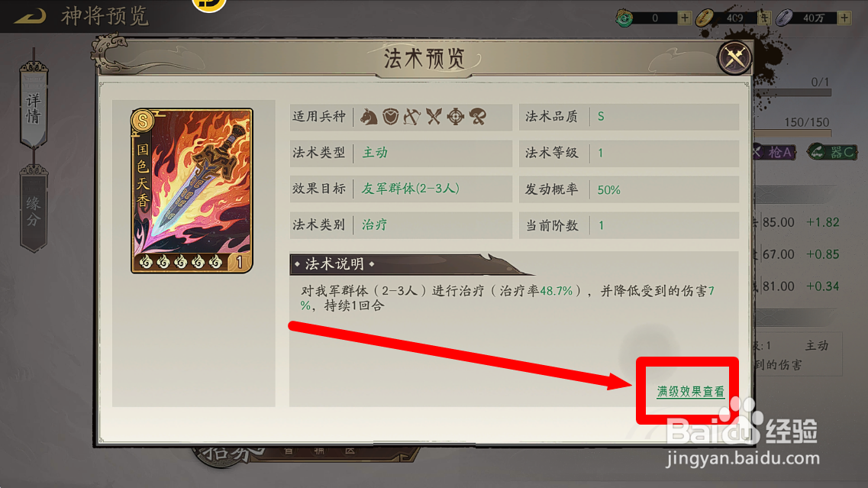Go back using the top-left arrow icon
Viewport: 868px width, 488px height.
[x=30, y=16]
